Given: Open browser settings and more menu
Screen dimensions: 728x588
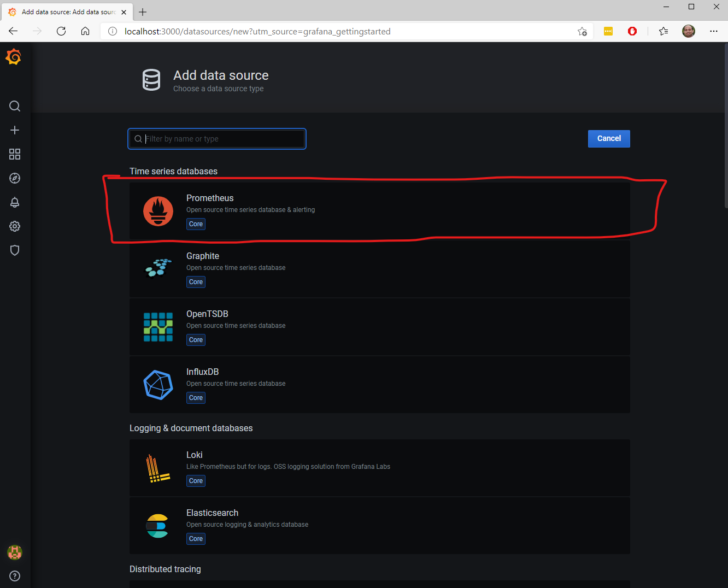Looking at the screenshot, I should coord(714,31).
